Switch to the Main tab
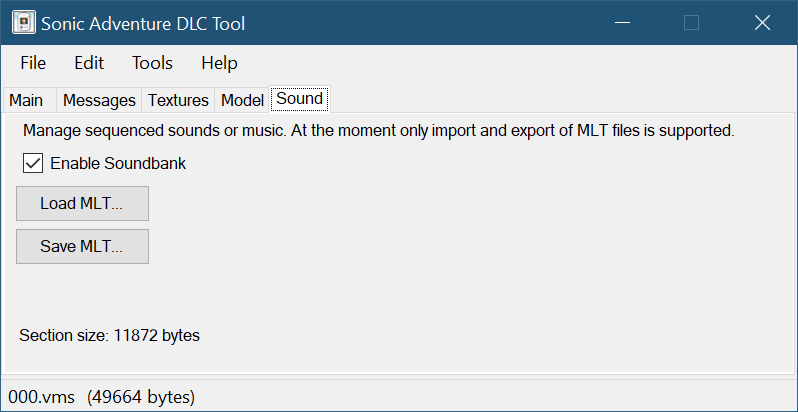This screenshot has height=412, width=798. (x=26, y=100)
